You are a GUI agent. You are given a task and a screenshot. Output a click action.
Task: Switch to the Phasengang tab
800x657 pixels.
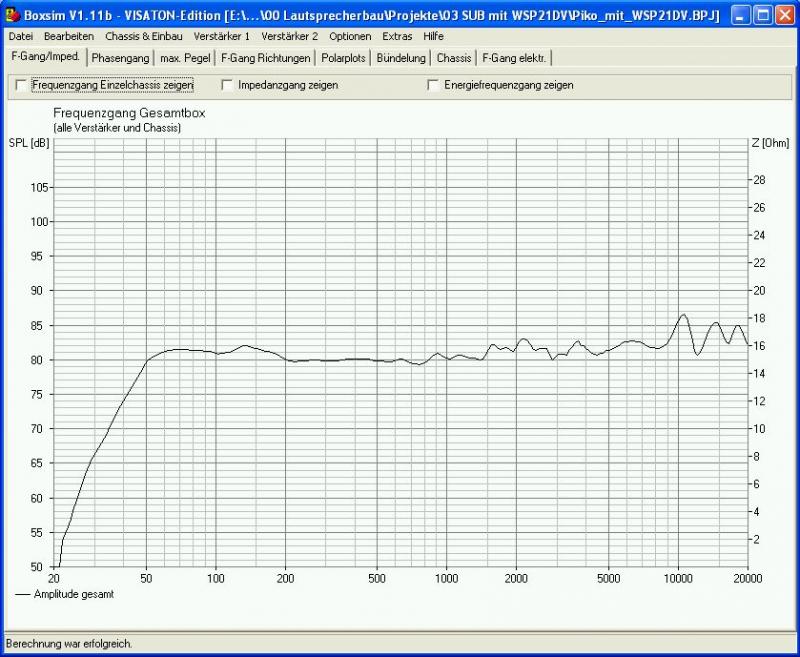(x=120, y=58)
